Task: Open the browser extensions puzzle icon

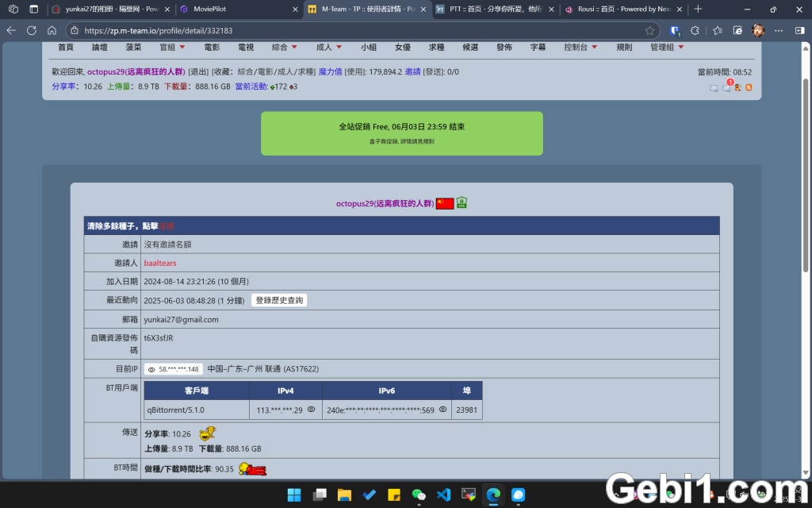Action: tap(695, 31)
